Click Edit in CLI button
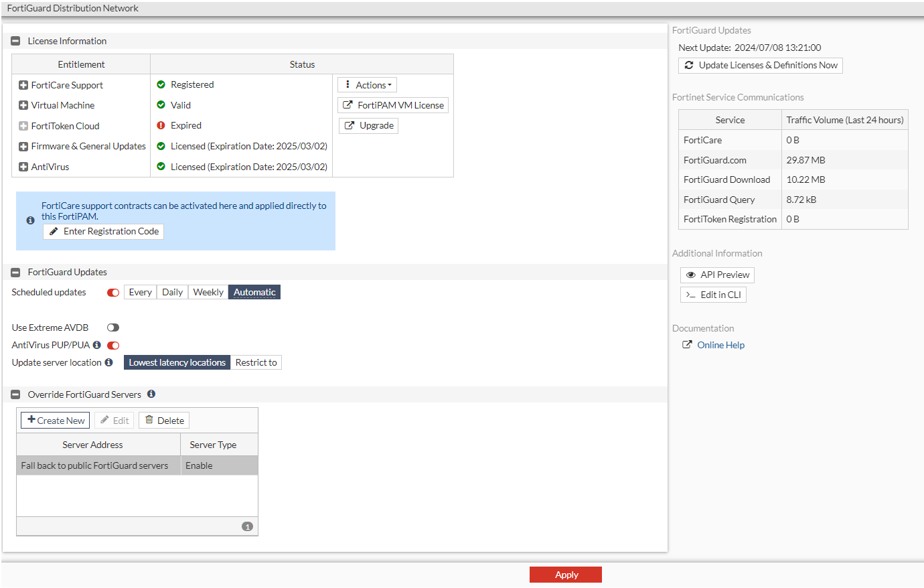Image resolution: width=924 pixels, height=588 pixels. (713, 295)
